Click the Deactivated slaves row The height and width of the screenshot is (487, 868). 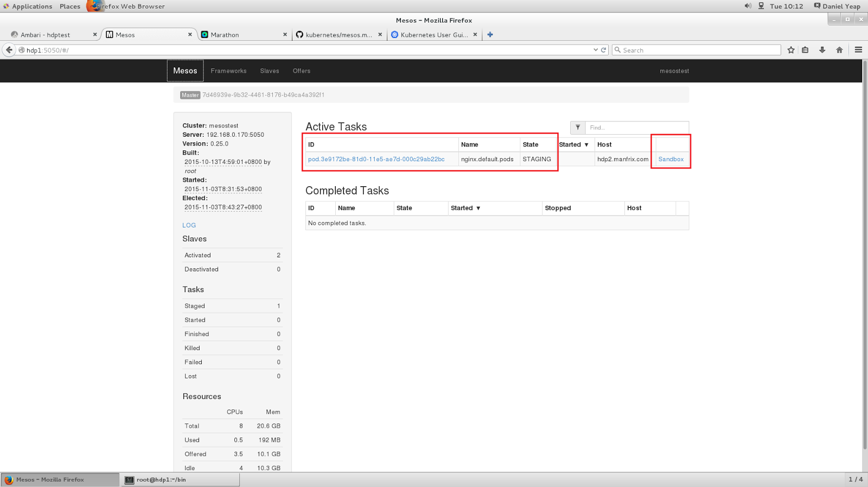click(232, 269)
